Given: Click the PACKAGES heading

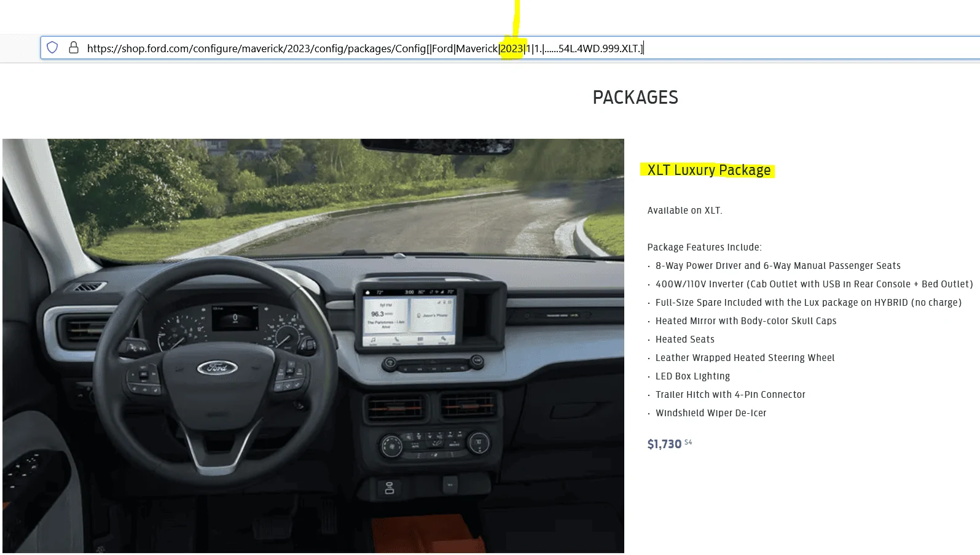Looking at the screenshot, I should [635, 98].
